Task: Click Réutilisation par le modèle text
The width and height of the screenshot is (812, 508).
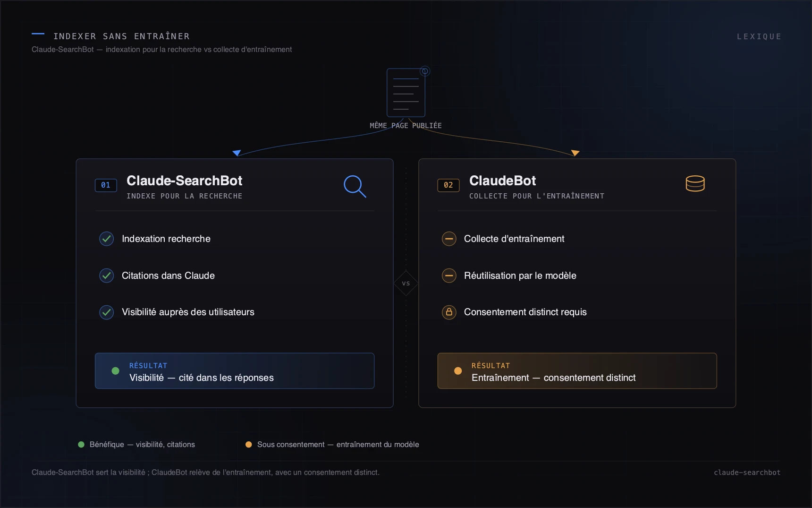Action: (x=520, y=276)
